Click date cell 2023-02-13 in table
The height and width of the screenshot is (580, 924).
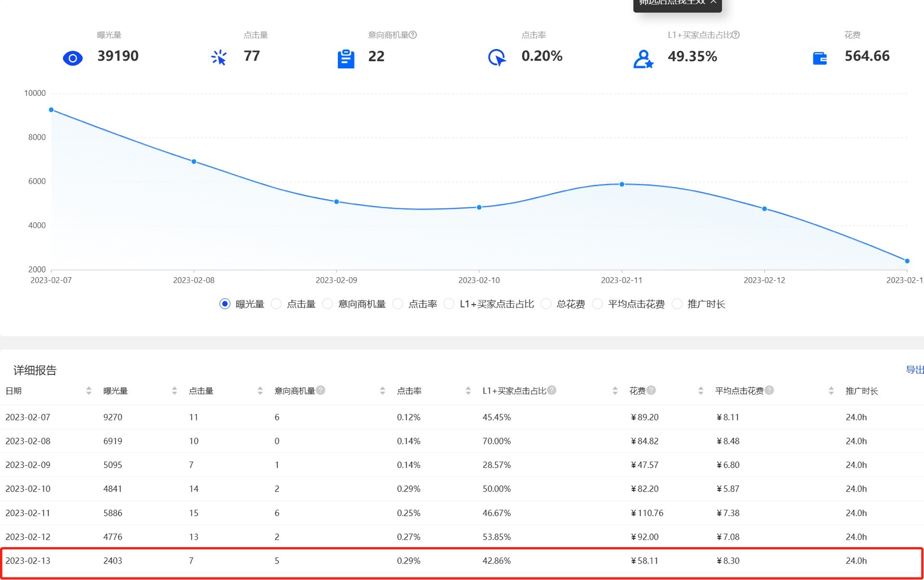(x=28, y=561)
